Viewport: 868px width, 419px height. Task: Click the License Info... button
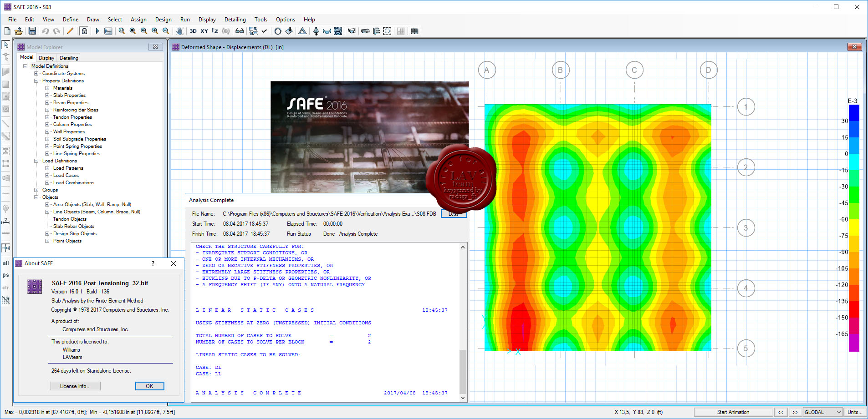pos(76,386)
